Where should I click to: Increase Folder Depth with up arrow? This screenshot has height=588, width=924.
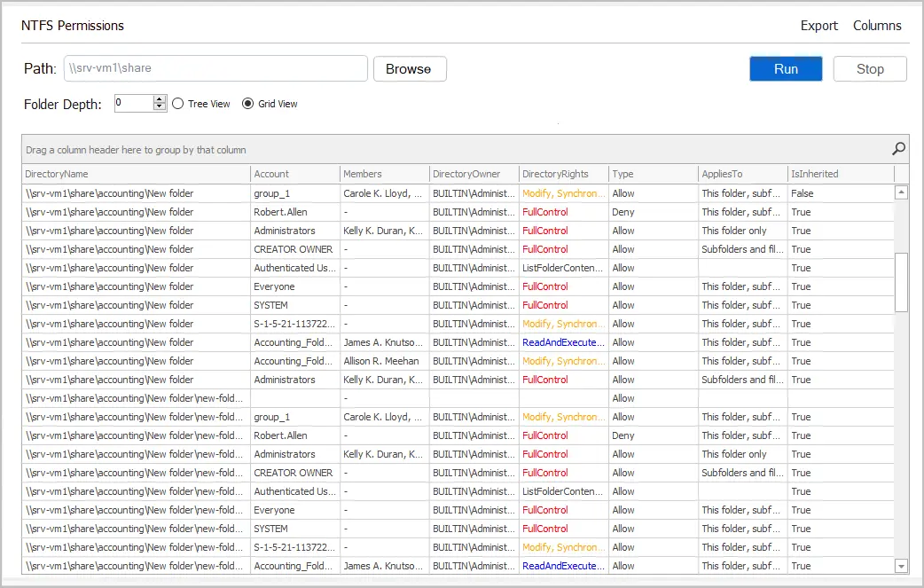pos(159,99)
